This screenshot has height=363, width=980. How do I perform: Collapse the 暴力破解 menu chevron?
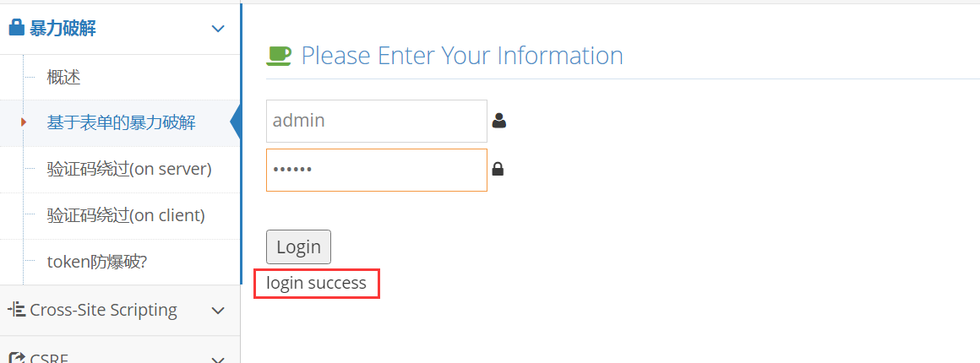[218, 29]
